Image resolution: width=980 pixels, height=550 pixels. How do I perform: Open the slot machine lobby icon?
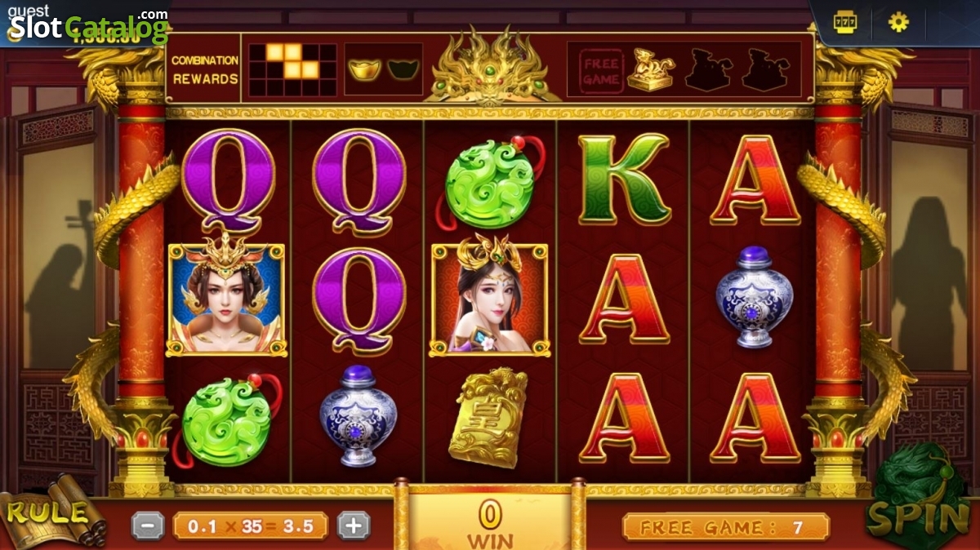point(845,22)
